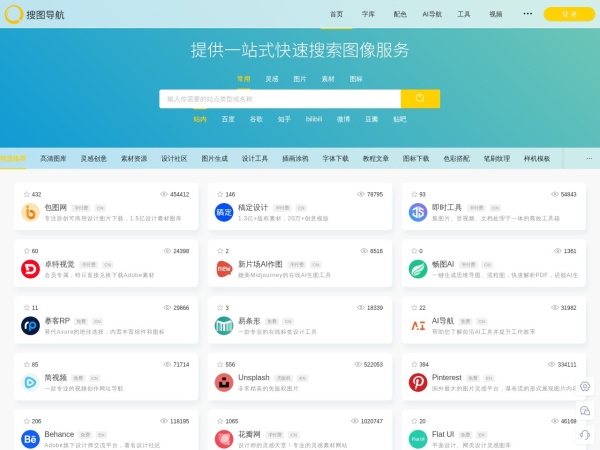Select 百度 search engine option

point(228,119)
